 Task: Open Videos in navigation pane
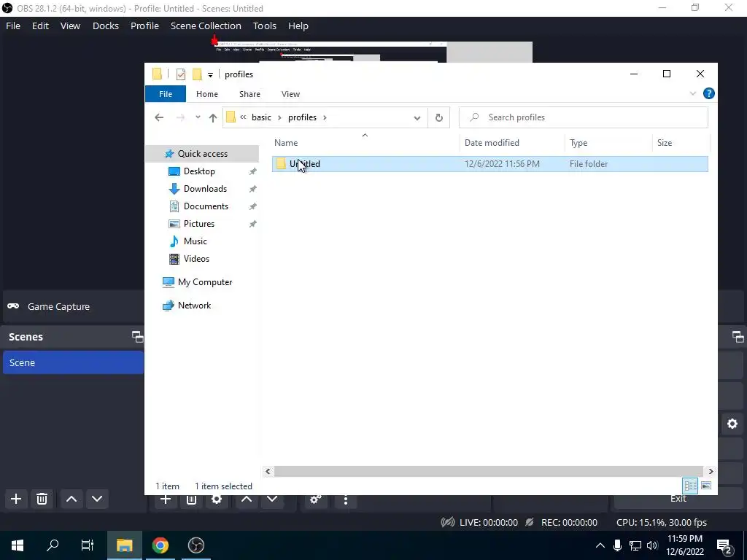pos(196,259)
